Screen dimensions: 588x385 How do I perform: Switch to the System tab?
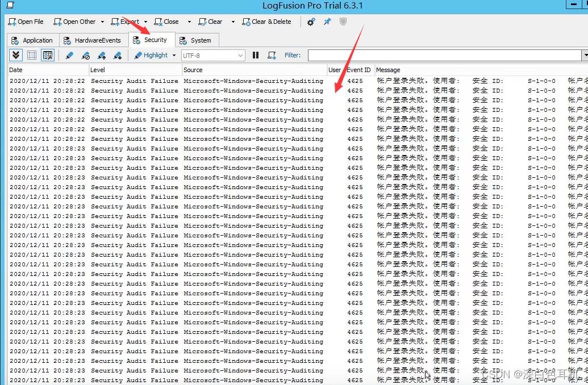195,40
